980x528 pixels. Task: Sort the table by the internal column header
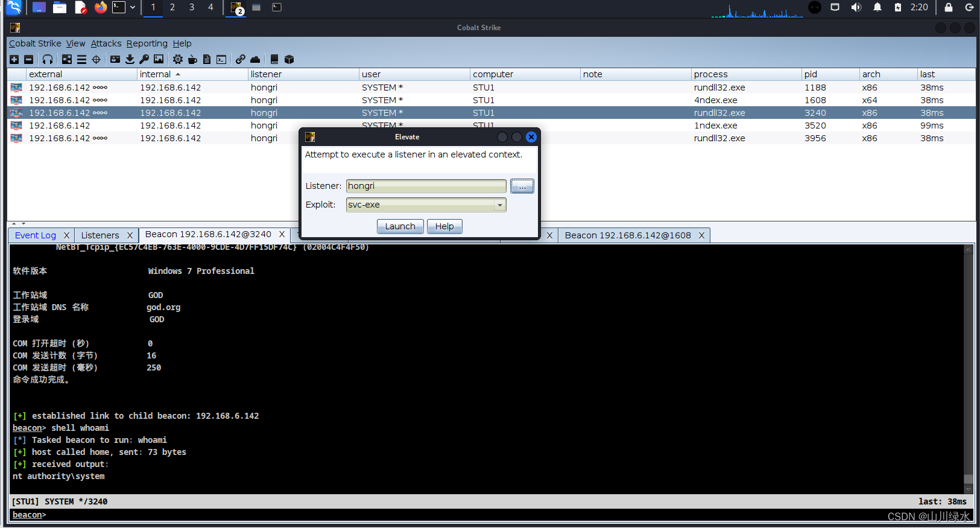193,74
